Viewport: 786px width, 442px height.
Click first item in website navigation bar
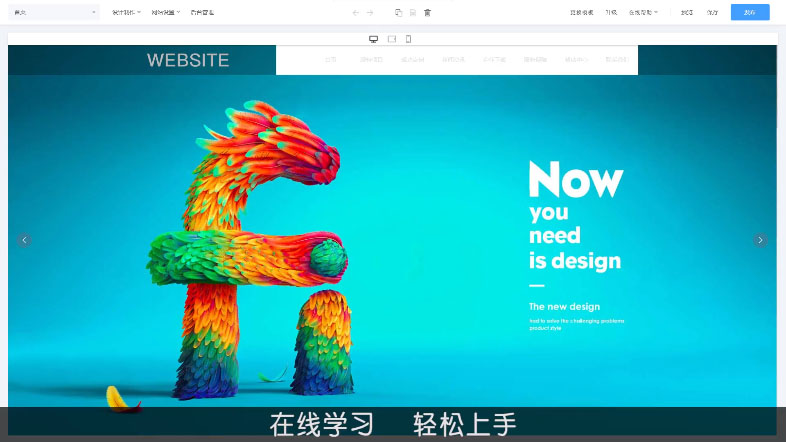pos(330,60)
